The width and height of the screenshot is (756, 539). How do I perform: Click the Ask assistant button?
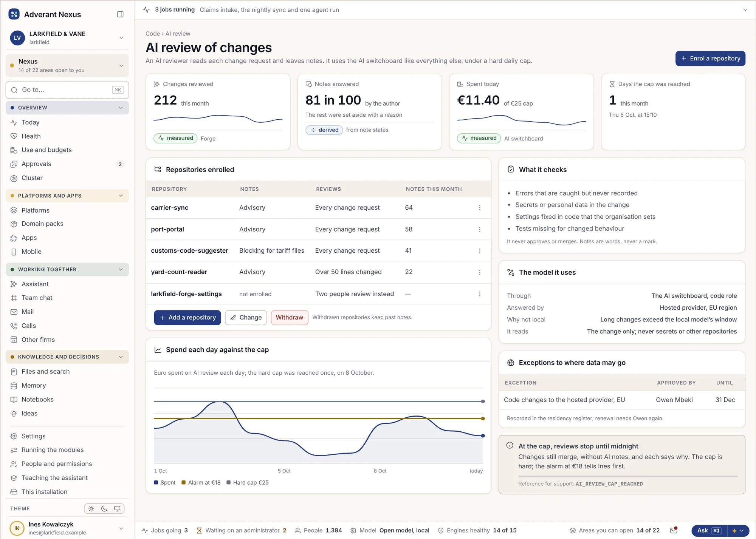709,530
